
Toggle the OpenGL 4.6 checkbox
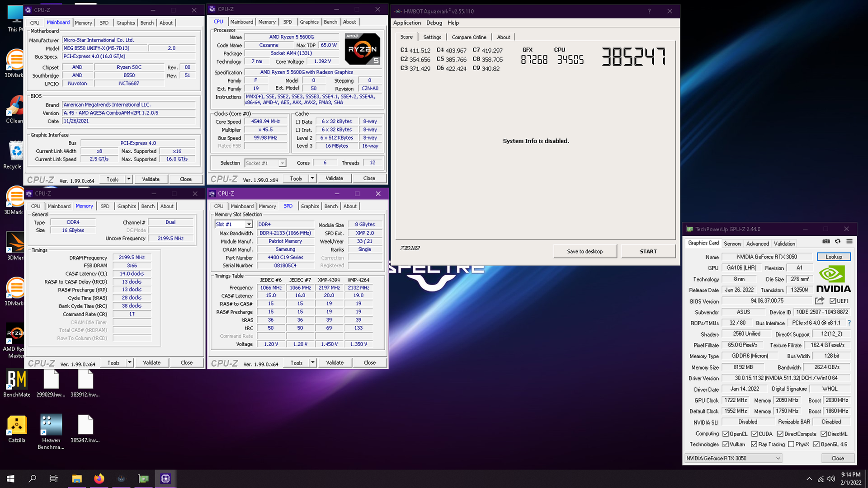point(816,444)
